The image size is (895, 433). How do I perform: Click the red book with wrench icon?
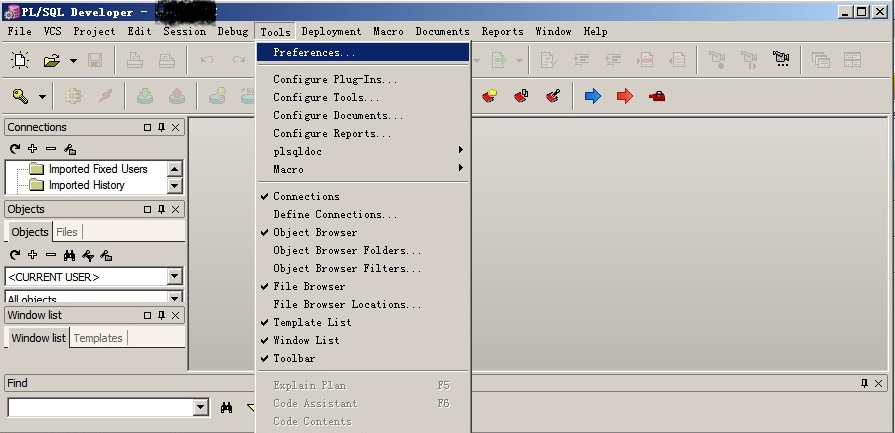pyautogui.click(x=552, y=96)
